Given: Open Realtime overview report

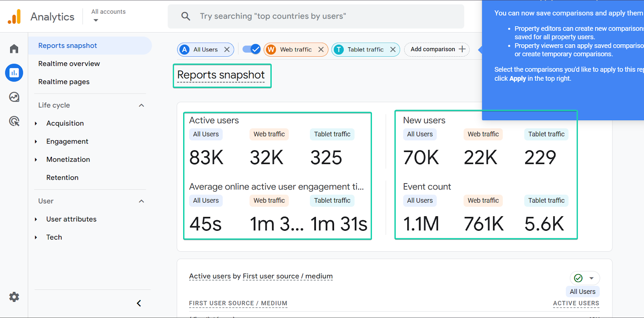Looking at the screenshot, I should [x=69, y=64].
